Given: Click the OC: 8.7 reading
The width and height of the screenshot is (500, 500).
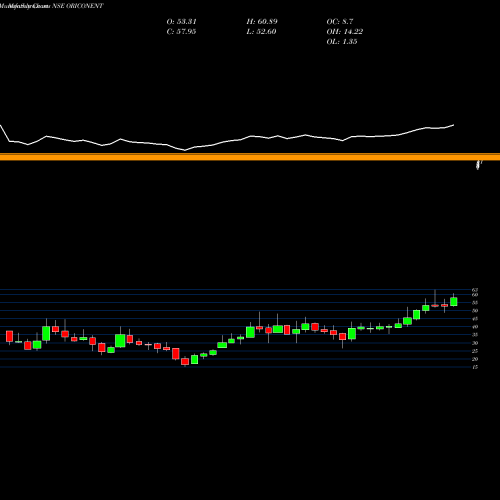Looking at the screenshot, I should (x=340, y=22).
